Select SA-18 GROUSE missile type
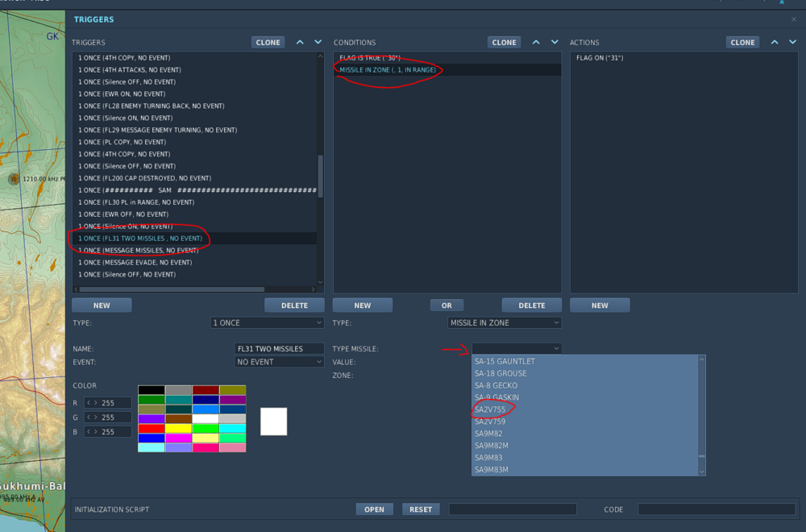This screenshot has width=806, height=532. point(585,373)
